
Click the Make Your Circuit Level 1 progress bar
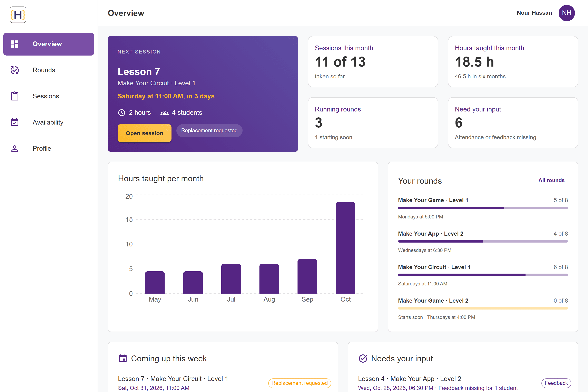click(483, 275)
